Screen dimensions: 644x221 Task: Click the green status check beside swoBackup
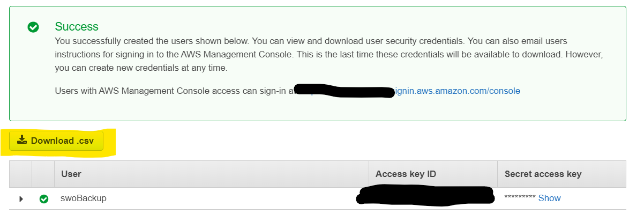point(44,199)
